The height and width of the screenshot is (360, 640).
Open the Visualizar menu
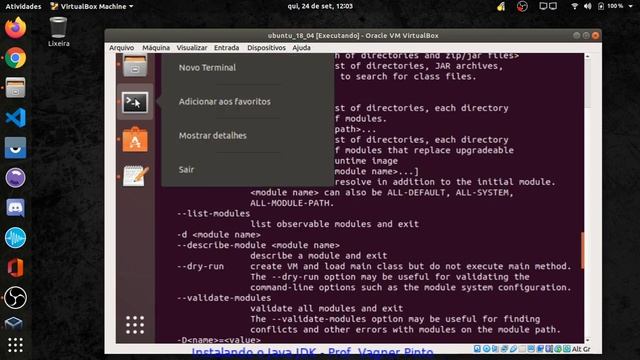(192, 48)
